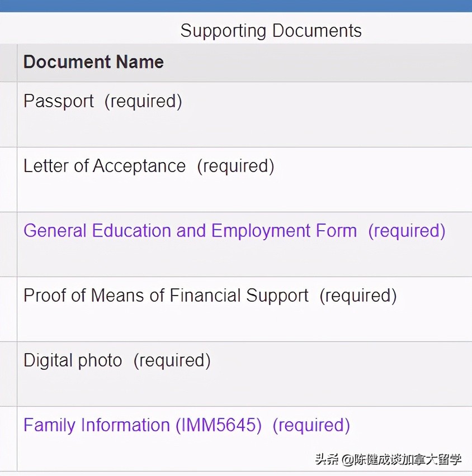Viewport: 472px width, 476px height.
Task: Click the (required) label beside Digital photo
Action: coord(173,360)
